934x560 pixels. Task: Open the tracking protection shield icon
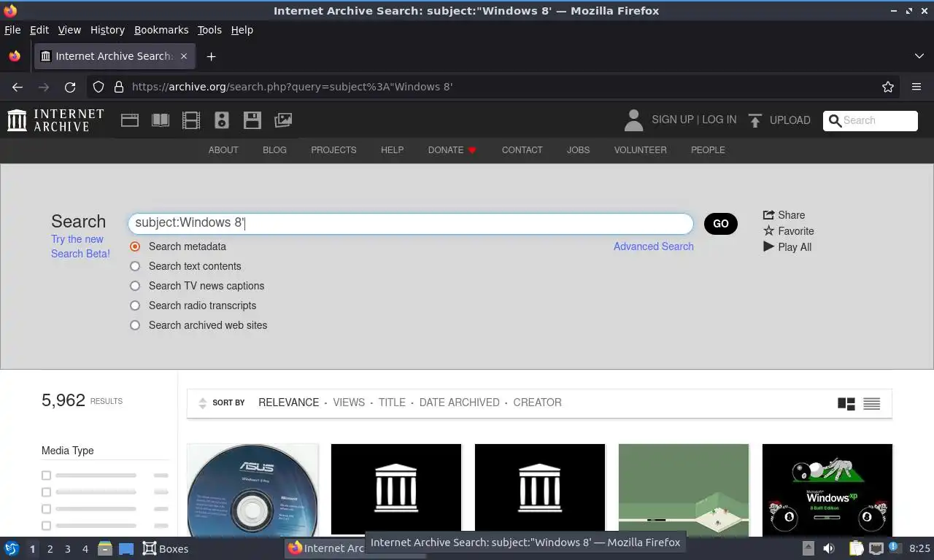pos(99,87)
